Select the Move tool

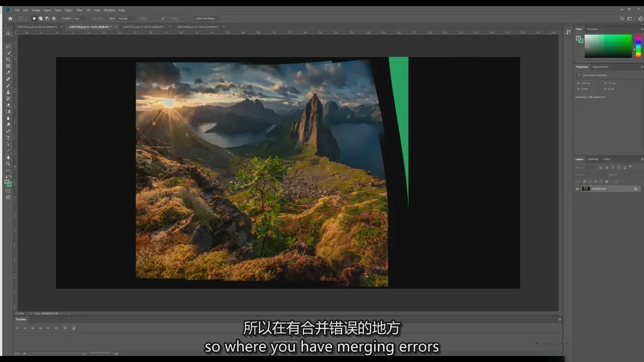[8, 33]
